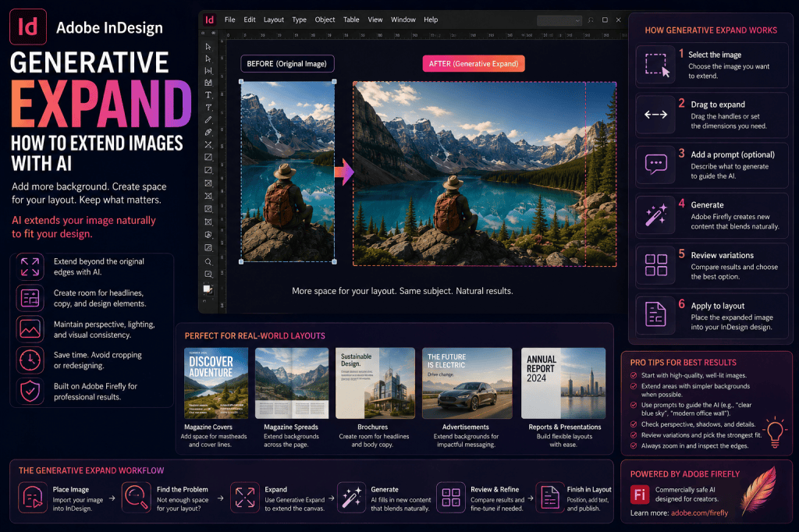Select the Selection tool arrow
This screenshot has height=532, width=799.
click(x=208, y=46)
